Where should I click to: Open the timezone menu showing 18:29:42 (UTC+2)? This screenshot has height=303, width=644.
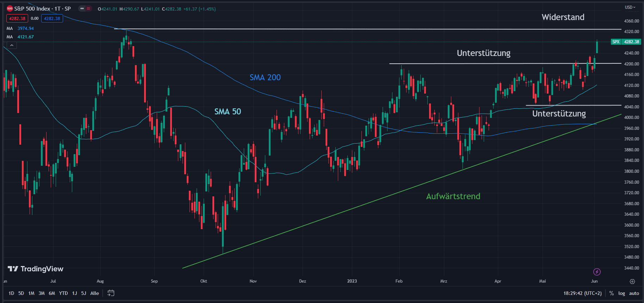click(582, 293)
